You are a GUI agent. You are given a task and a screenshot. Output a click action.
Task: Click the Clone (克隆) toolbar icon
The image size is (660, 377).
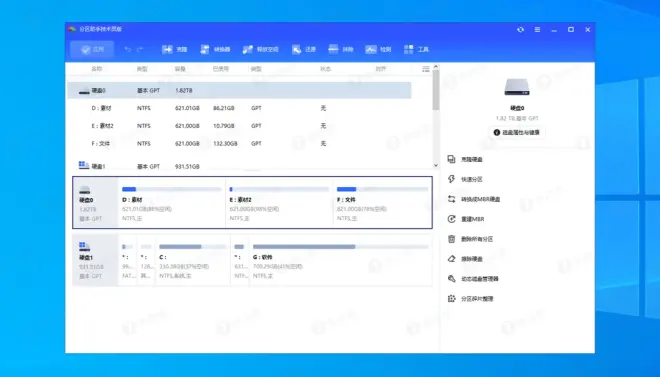(168, 49)
